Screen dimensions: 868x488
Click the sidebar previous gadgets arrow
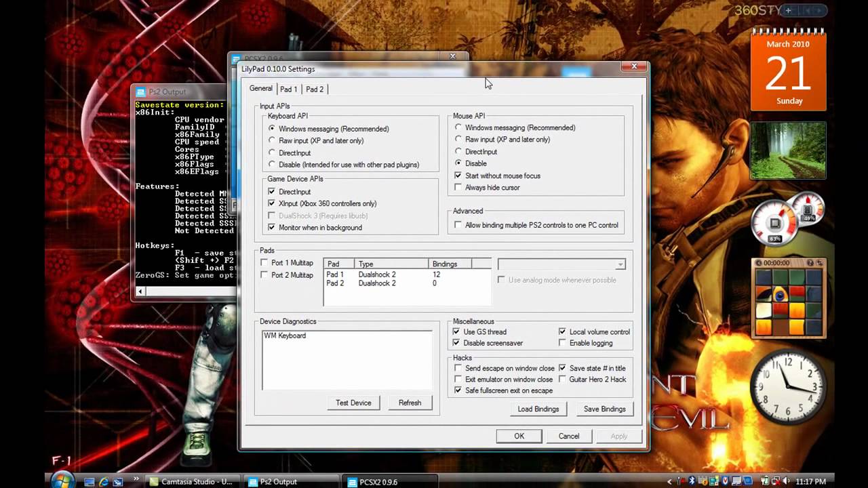tap(807, 10)
